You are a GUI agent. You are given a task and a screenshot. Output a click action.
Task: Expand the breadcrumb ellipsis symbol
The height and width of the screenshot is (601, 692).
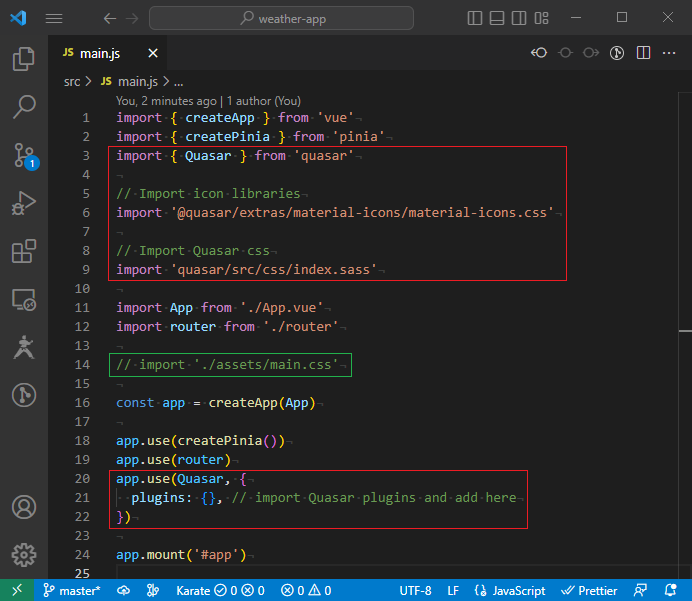tap(178, 82)
